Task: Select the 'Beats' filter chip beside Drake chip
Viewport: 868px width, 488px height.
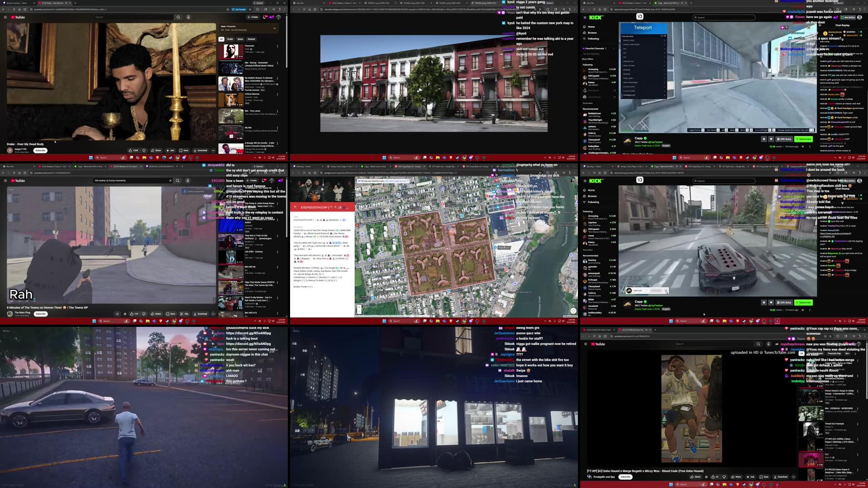Action: (240, 39)
